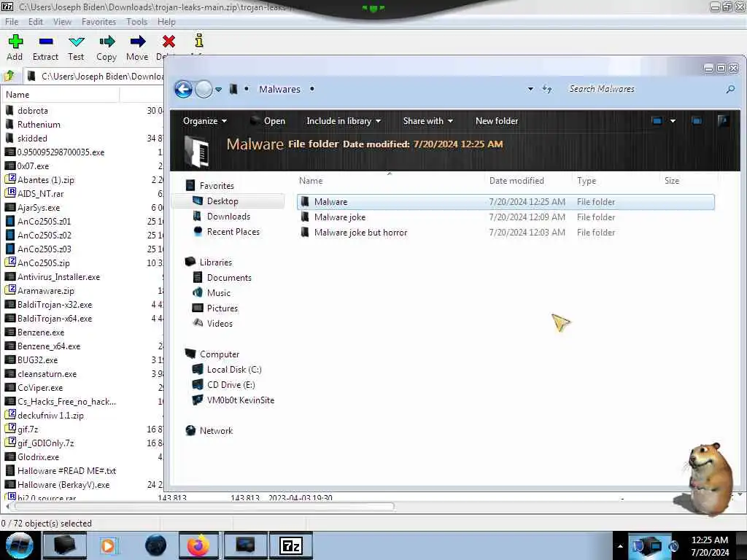Viewport: 747px width, 560px height.
Task: Open the Tools menu in 7-Zip
Action: pyautogui.click(x=136, y=22)
